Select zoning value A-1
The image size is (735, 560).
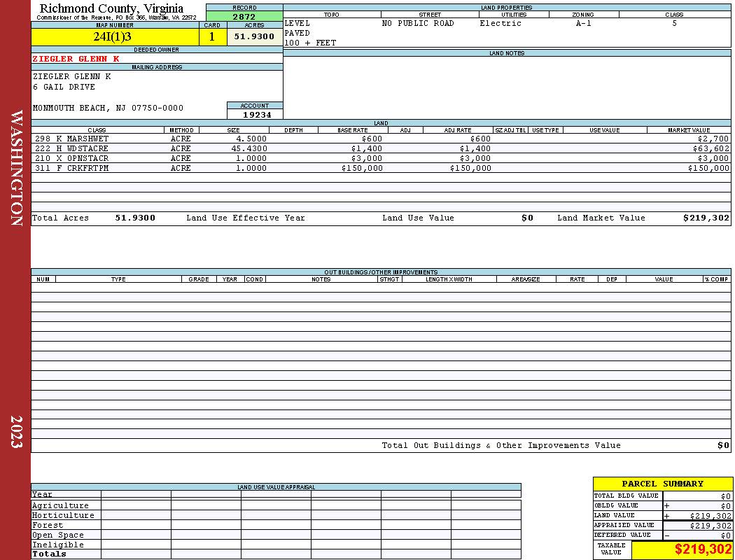[x=584, y=23]
